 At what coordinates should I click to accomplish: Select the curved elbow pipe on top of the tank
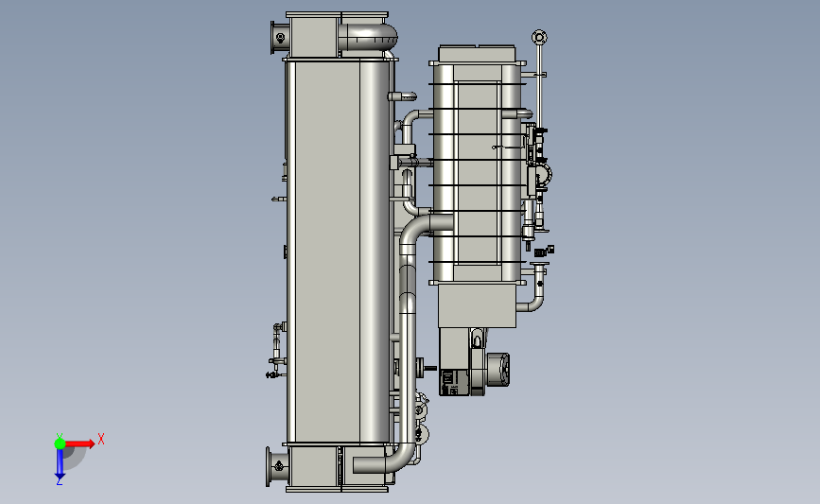click(368, 37)
